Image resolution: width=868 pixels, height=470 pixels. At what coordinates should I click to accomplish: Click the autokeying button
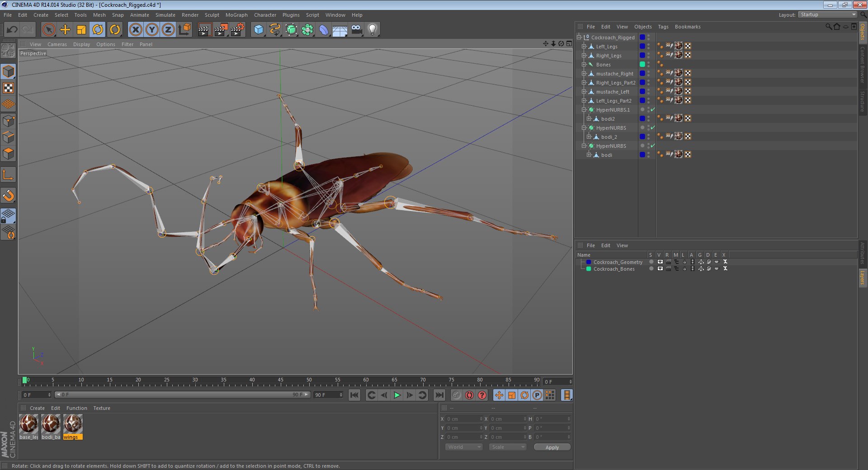tap(469, 395)
